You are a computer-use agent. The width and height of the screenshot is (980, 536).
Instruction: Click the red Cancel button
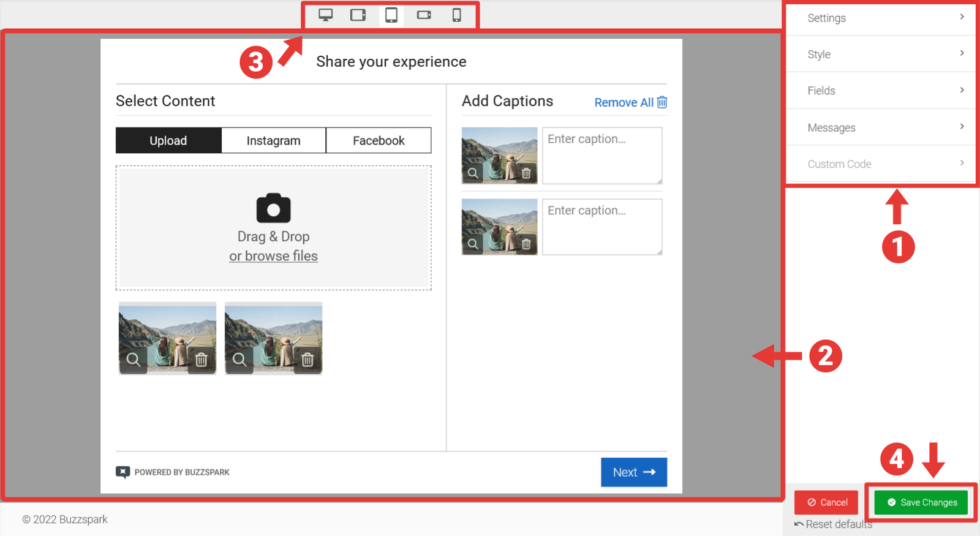point(826,502)
